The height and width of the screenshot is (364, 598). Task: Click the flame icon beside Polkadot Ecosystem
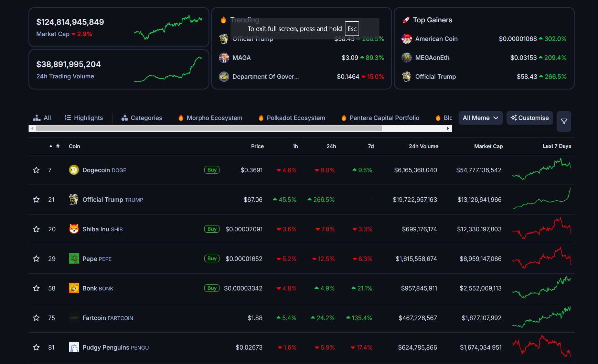point(261,118)
